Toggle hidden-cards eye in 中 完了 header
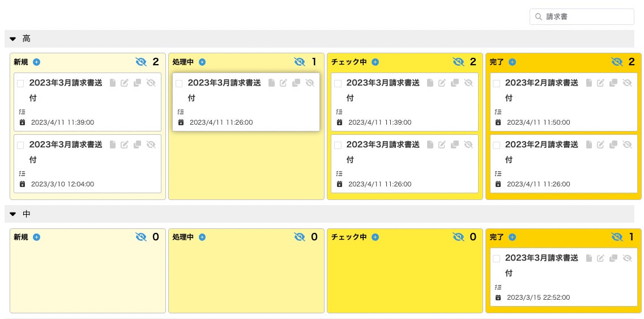644x319 pixels. 617,237
